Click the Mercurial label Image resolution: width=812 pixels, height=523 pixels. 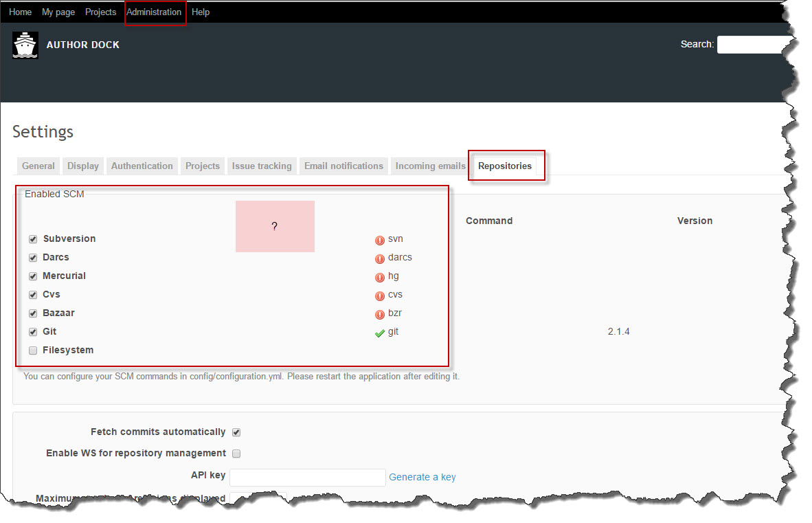64,276
